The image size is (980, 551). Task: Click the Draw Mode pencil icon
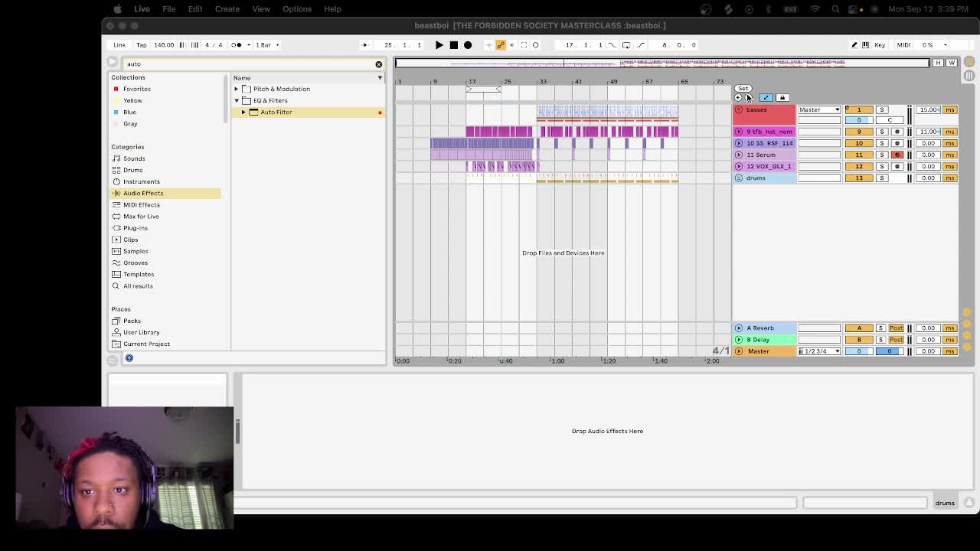point(854,45)
